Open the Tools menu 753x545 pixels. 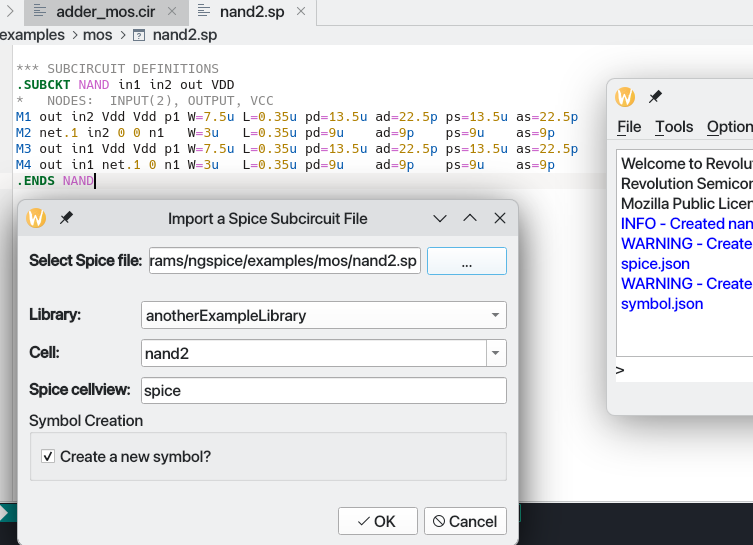coord(674,127)
